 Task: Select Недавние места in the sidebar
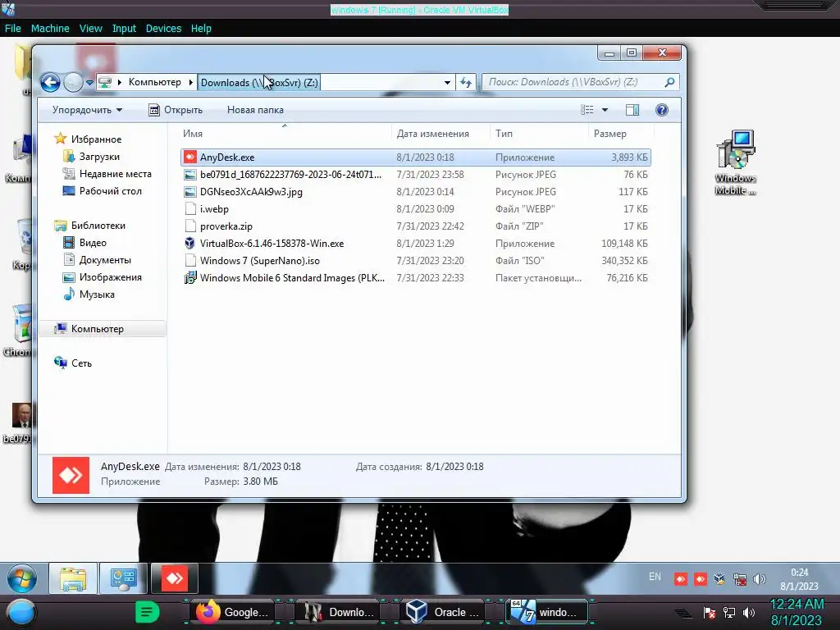click(x=115, y=174)
